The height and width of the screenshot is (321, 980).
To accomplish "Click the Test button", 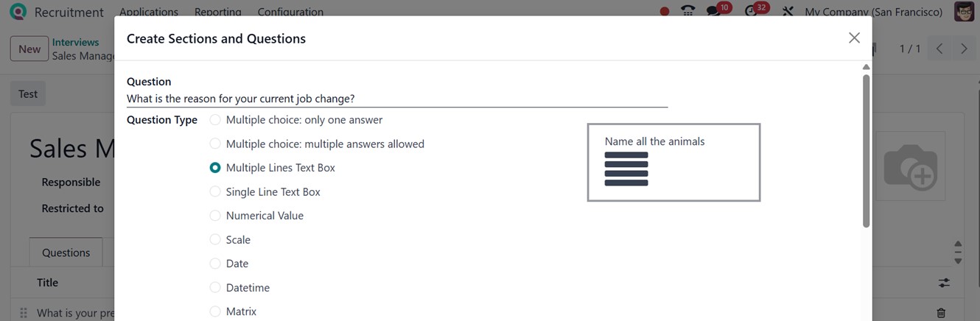I will point(28,94).
